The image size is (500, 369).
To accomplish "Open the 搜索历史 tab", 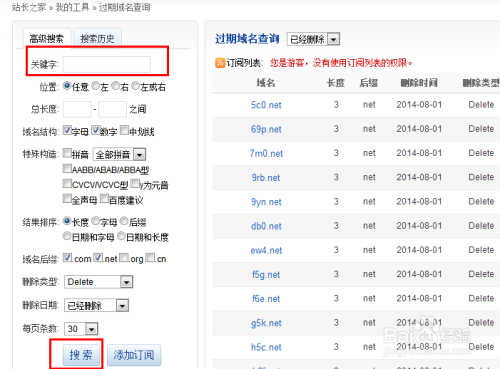I will [97, 39].
